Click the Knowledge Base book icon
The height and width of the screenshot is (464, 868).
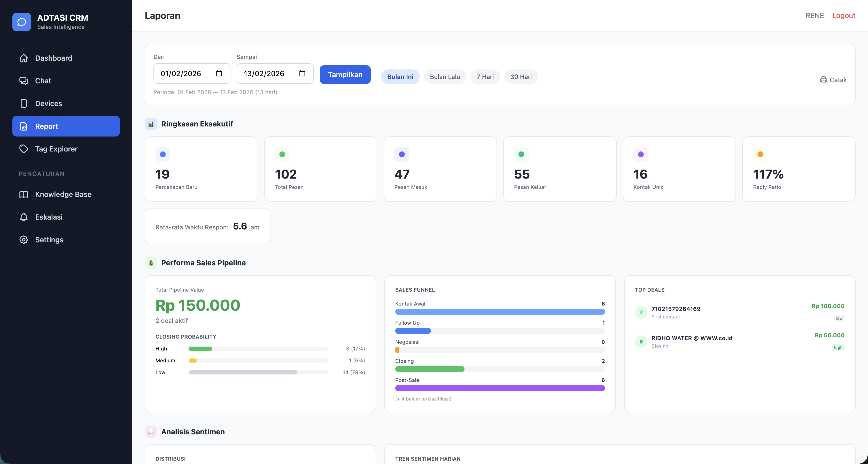[24, 194]
